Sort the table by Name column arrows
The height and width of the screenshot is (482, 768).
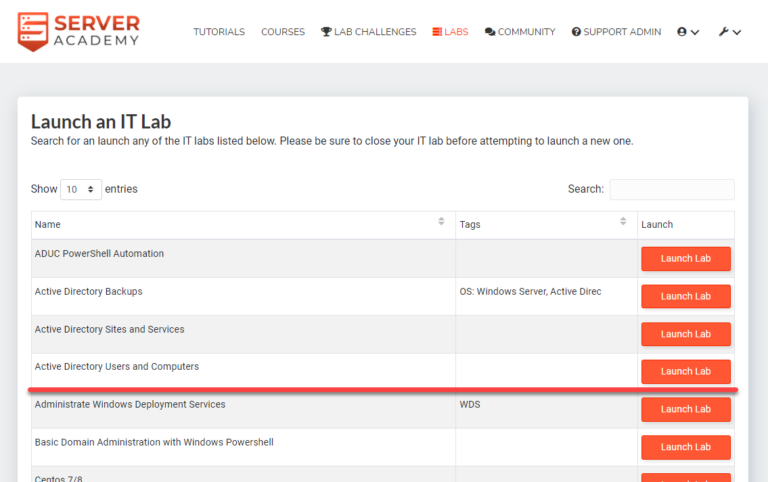pos(441,222)
